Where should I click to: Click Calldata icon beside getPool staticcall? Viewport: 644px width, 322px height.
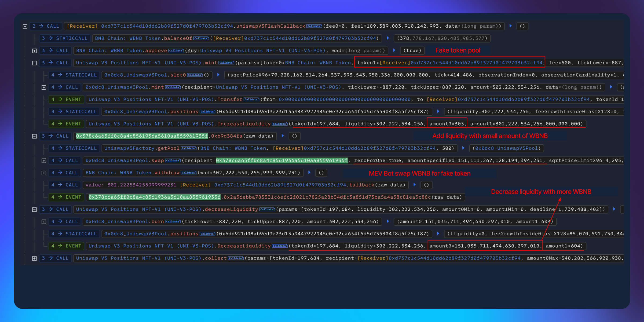point(189,148)
